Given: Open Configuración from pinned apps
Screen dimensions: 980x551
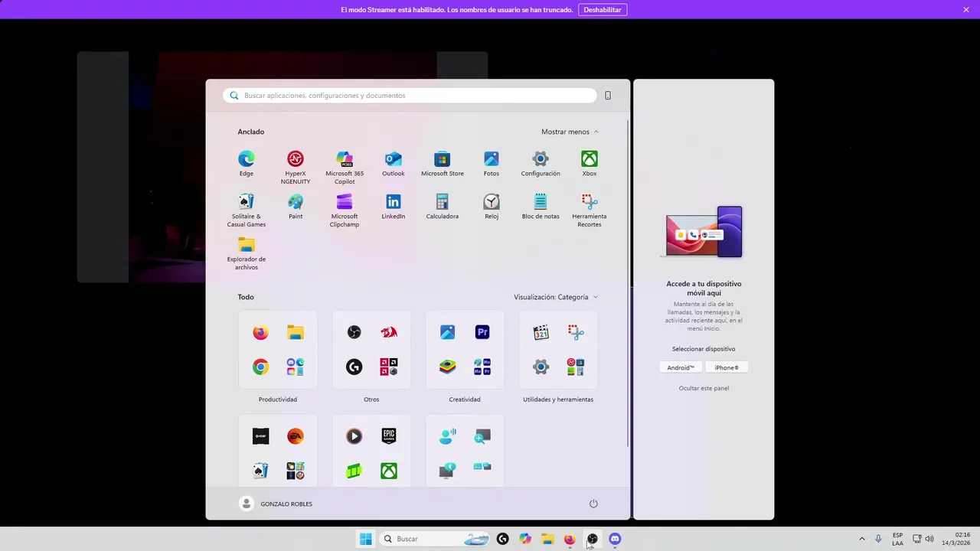Looking at the screenshot, I should [x=541, y=163].
